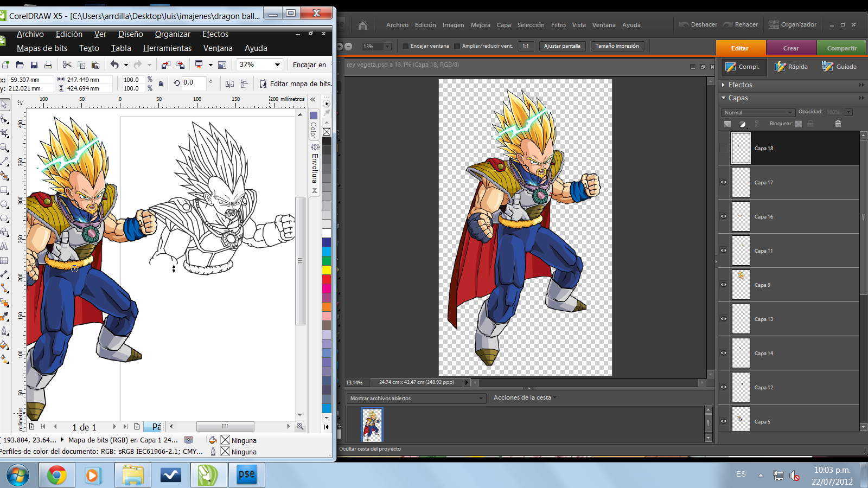Enable the Encajar ventana checkbox
The width and height of the screenshot is (868, 488).
tap(405, 46)
